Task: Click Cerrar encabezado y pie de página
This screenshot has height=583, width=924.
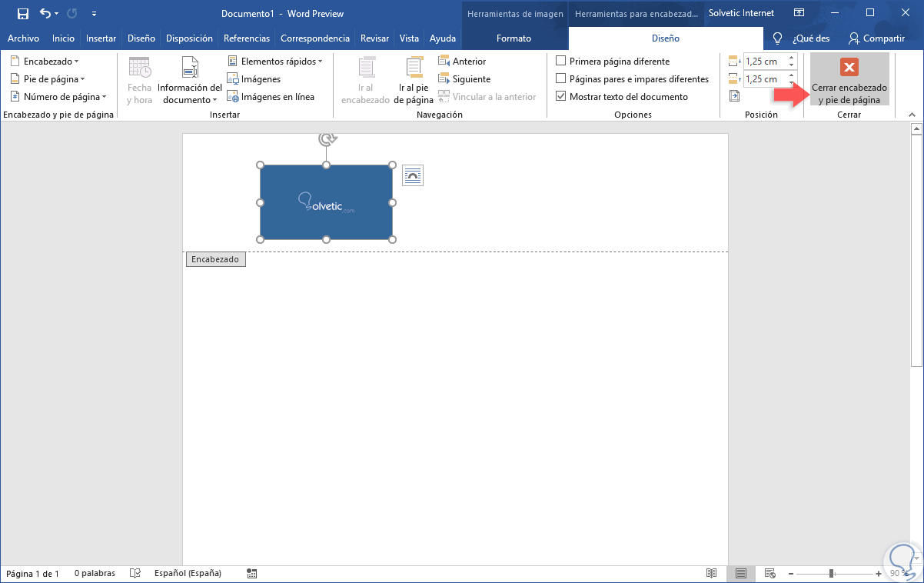Action: tap(849, 79)
